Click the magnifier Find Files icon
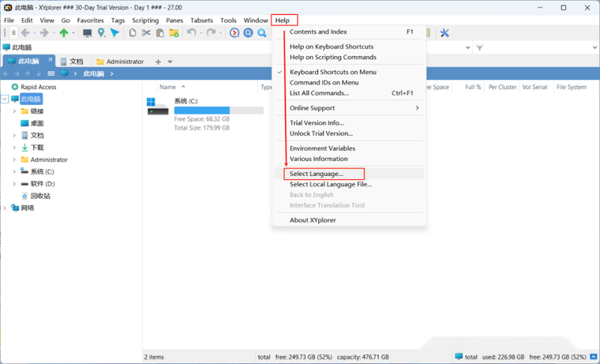600x364 pixels. pos(262,33)
